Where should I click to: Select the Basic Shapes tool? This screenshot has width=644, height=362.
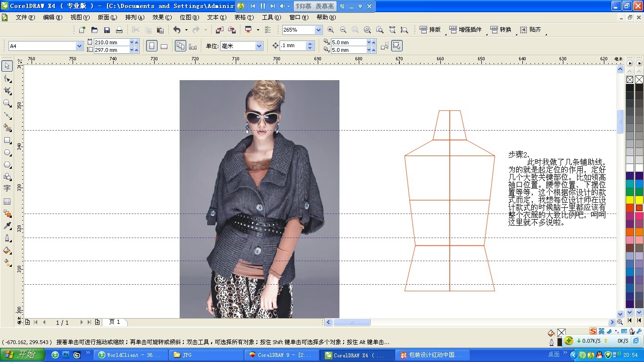(7, 177)
